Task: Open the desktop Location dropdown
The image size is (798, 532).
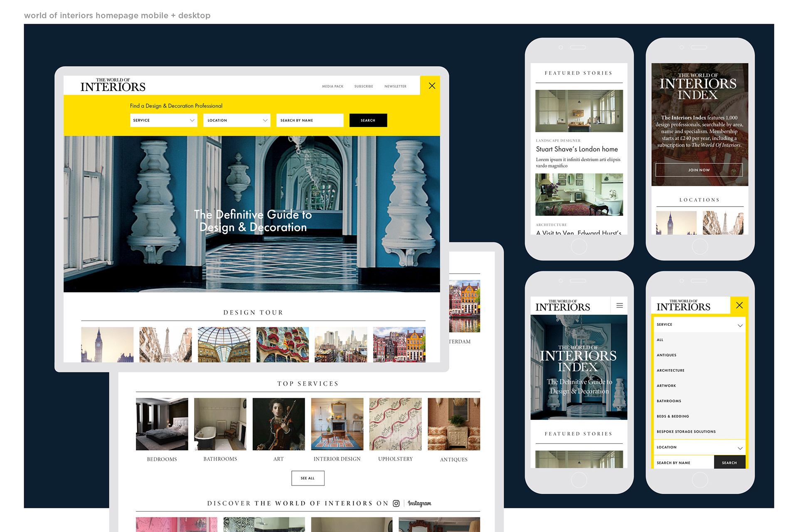Action: [237, 120]
